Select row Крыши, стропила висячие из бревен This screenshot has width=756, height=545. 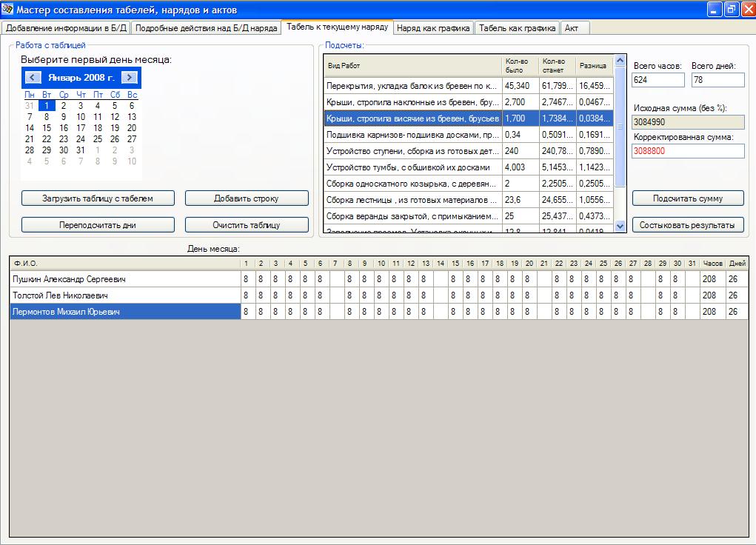click(469, 118)
